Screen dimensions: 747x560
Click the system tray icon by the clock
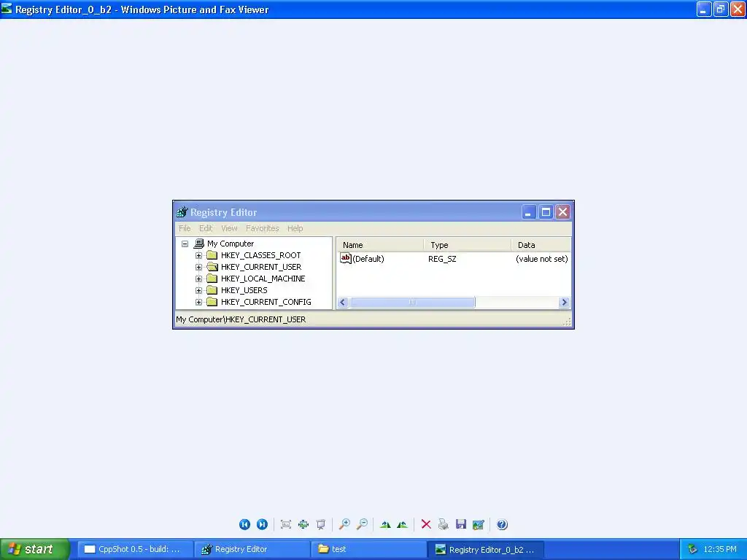click(x=692, y=549)
